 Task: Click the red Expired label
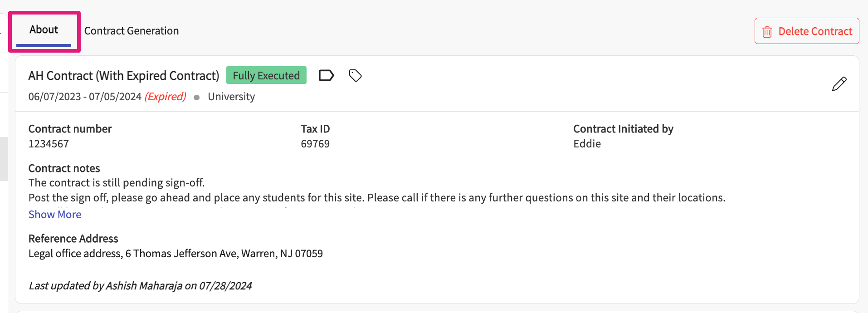pos(165,97)
